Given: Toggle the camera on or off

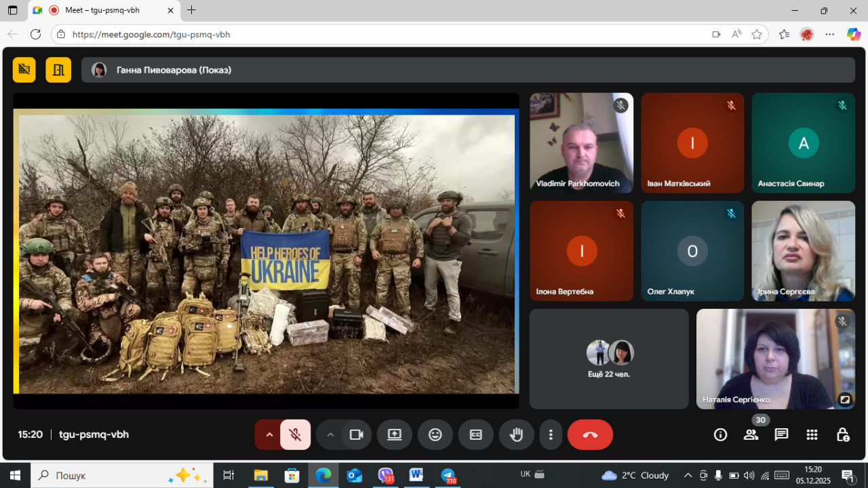Looking at the screenshot, I should click(356, 434).
